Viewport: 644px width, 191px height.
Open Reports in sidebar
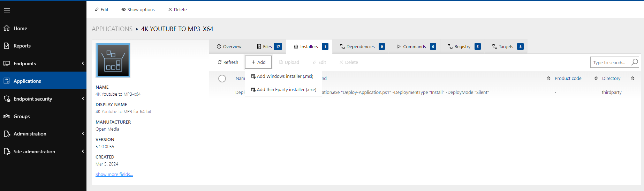point(43,46)
